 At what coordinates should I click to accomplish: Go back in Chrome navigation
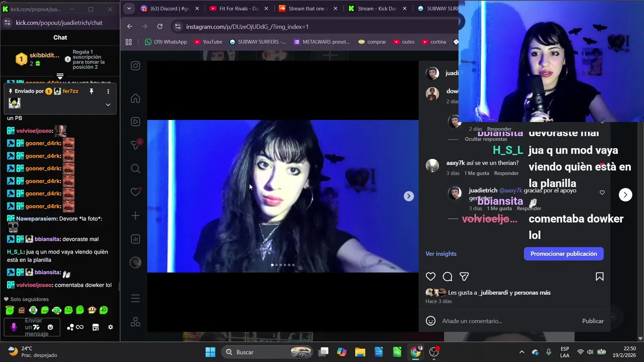(x=129, y=27)
